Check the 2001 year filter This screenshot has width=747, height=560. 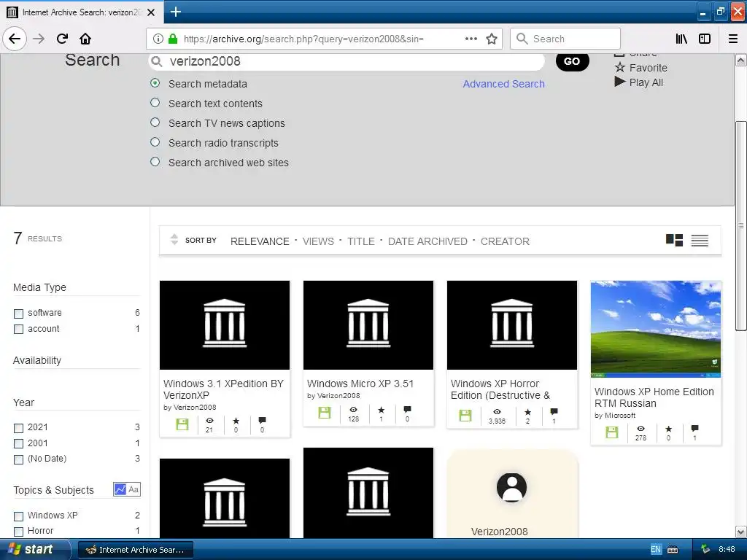coord(18,444)
